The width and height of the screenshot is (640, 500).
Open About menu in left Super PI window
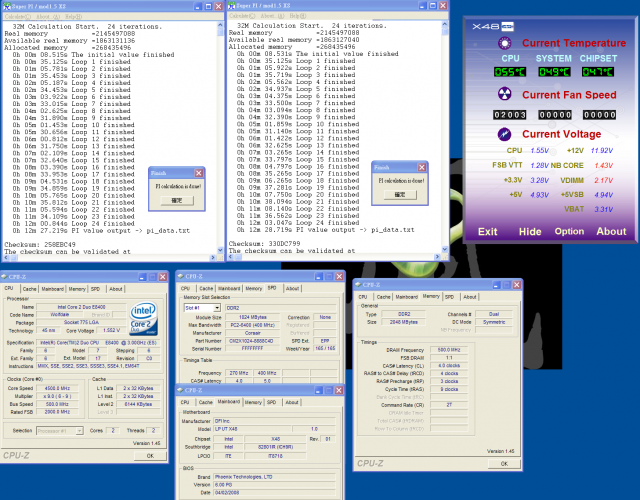point(48,17)
